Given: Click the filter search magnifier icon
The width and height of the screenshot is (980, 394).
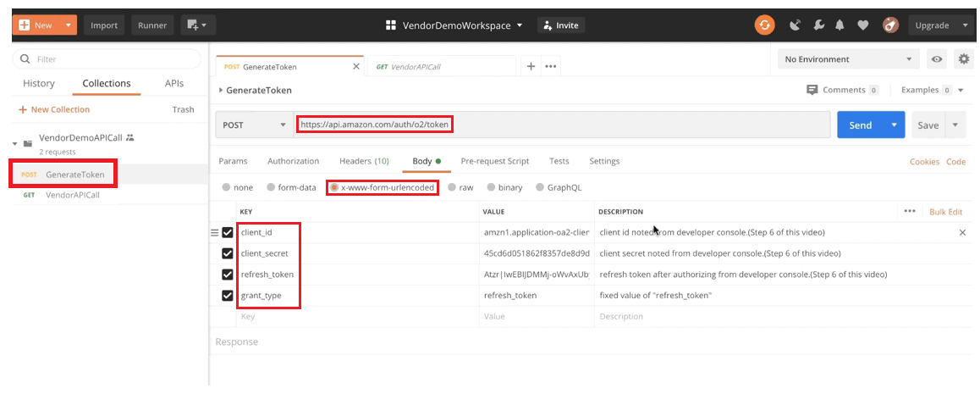Looking at the screenshot, I should click(25, 59).
